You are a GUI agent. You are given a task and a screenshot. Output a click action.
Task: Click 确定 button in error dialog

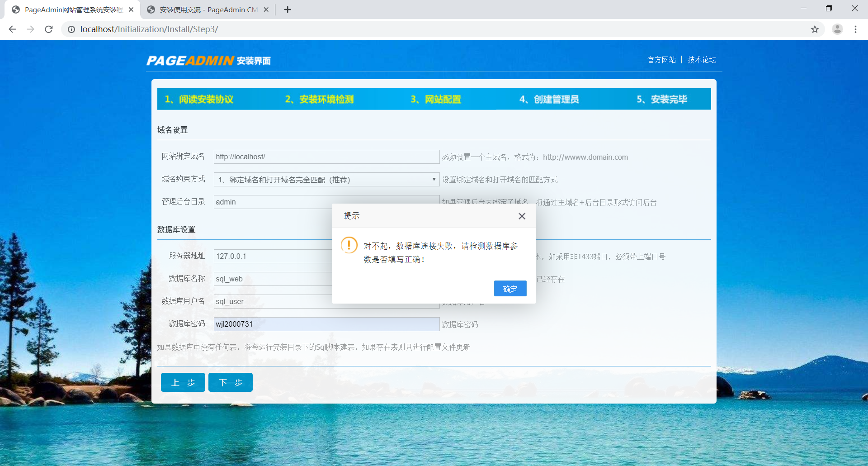coord(510,289)
